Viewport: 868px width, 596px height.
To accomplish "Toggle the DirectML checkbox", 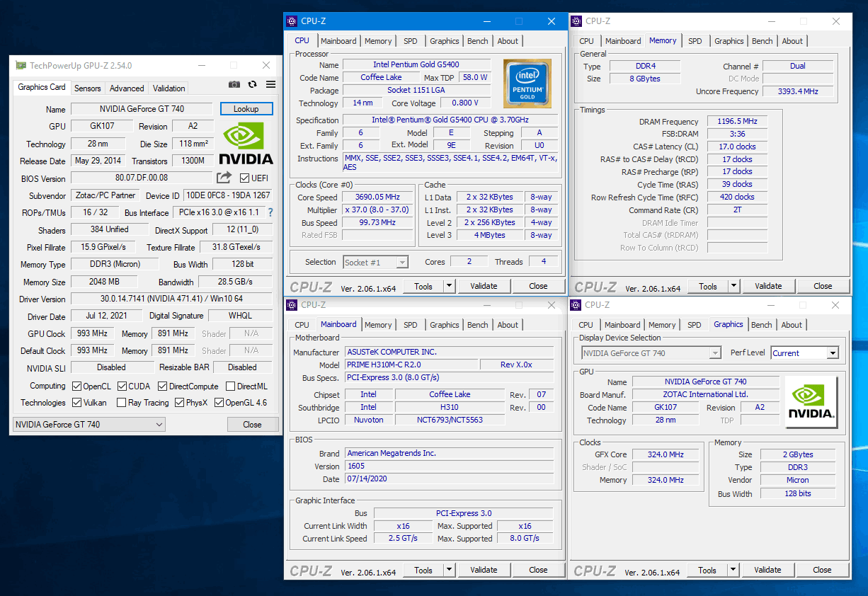I will [x=230, y=386].
